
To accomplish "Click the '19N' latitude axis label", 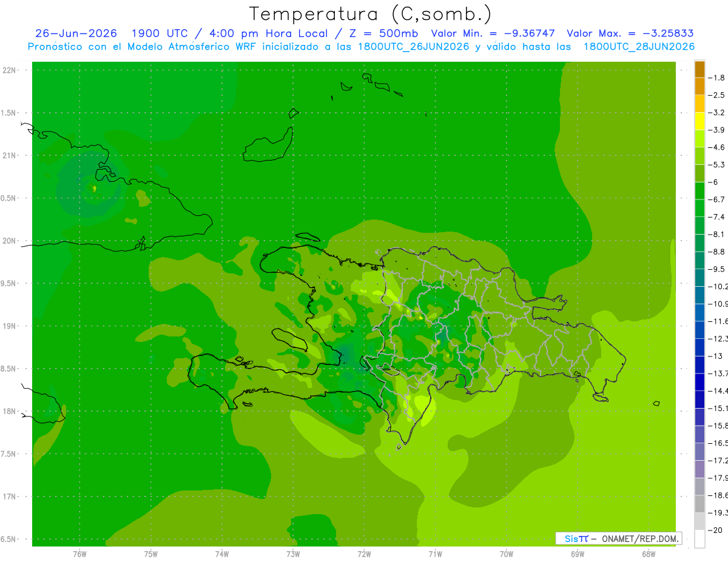I will click(10, 326).
